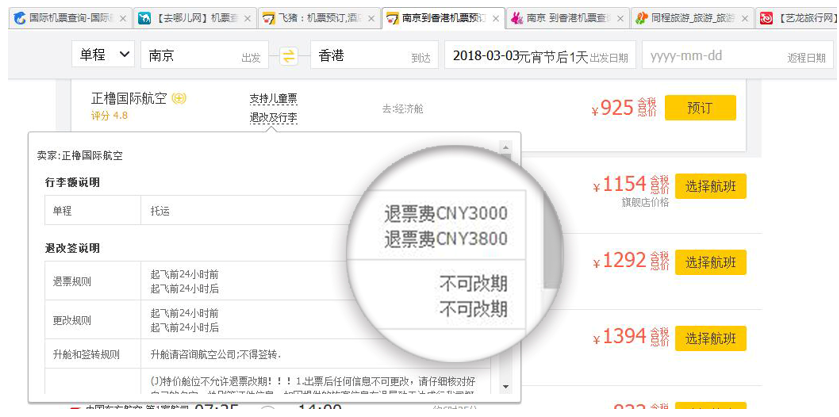Open the 单程 trip type dropdown

pyautogui.click(x=103, y=55)
